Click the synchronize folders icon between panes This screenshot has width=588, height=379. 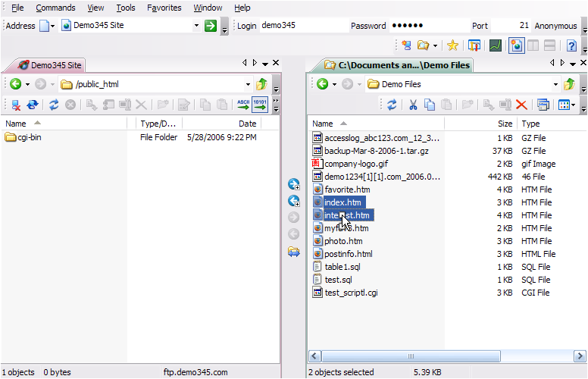(294, 252)
